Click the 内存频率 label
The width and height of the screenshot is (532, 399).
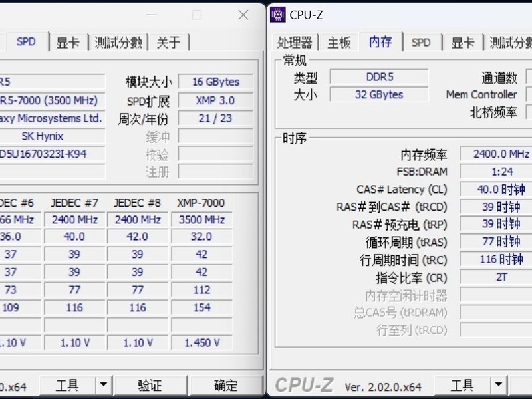click(424, 155)
